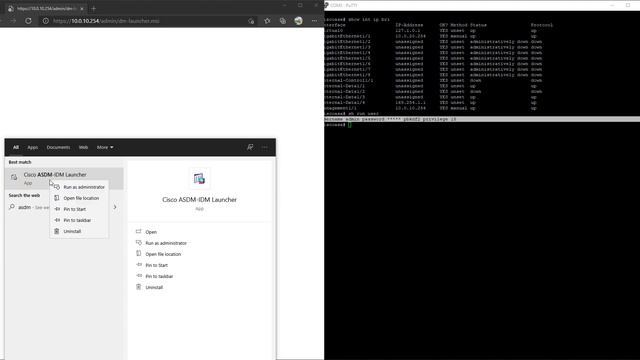Open browser Collections icon

(x=283, y=21)
